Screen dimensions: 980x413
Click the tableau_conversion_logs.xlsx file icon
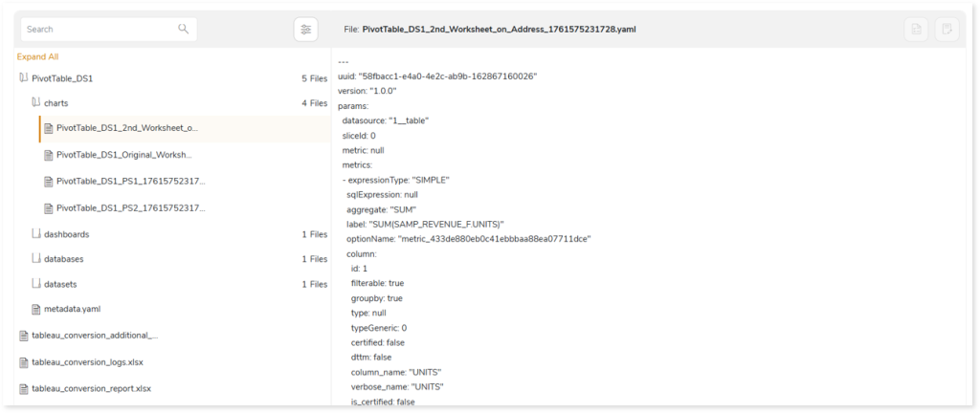point(24,362)
